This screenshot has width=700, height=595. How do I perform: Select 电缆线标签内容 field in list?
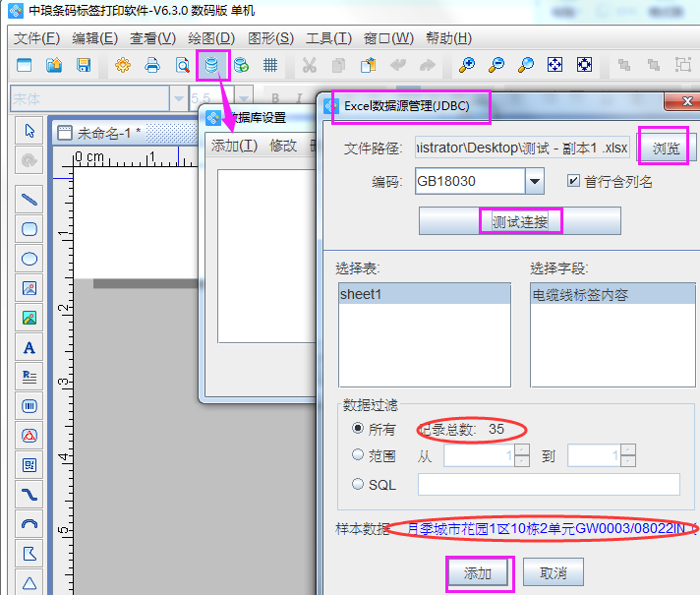[612, 294]
